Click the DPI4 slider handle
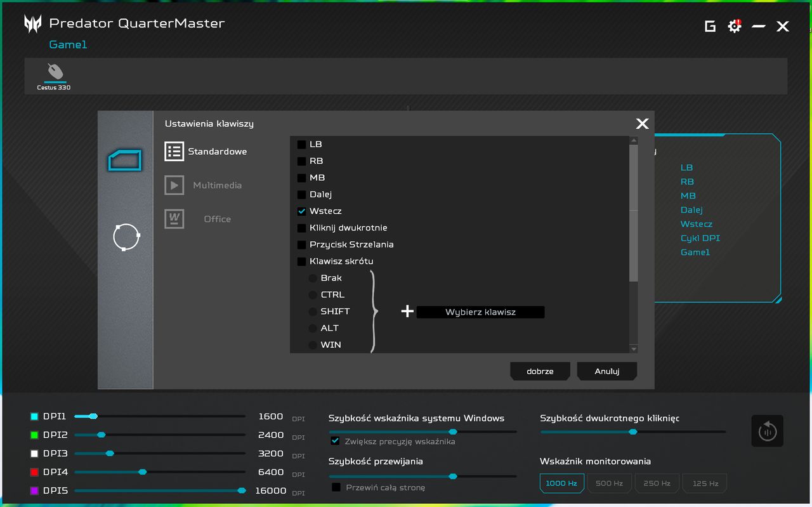812x507 pixels. coord(142,471)
